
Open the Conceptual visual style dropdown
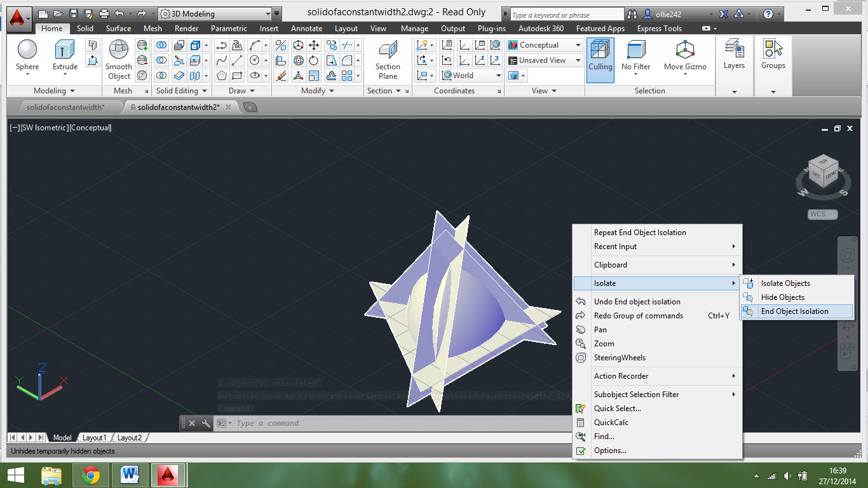[x=545, y=45]
